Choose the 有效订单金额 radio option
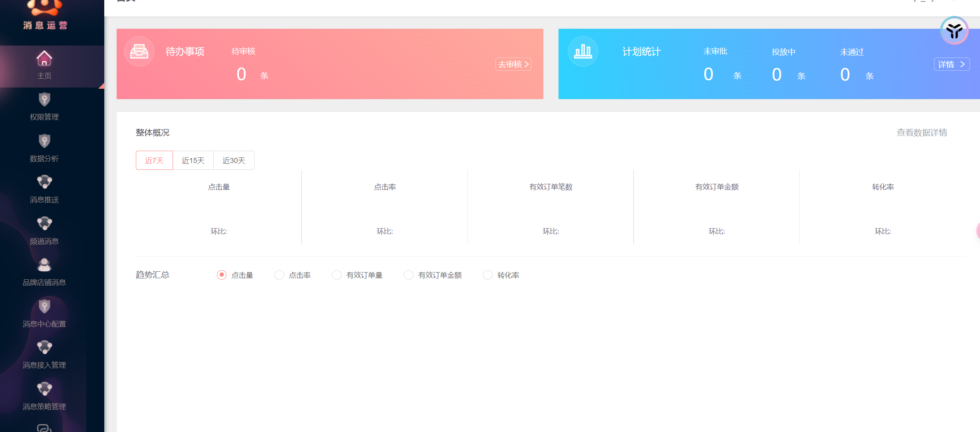This screenshot has width=980, height=432. pyautogui.click(x=409, y=275)
